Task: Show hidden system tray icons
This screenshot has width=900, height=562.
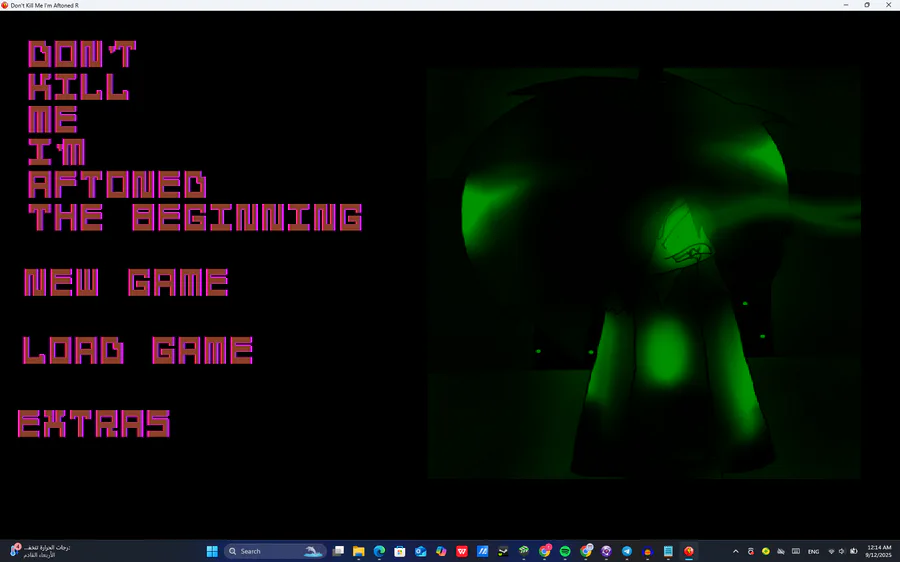Action: (736, 551)
